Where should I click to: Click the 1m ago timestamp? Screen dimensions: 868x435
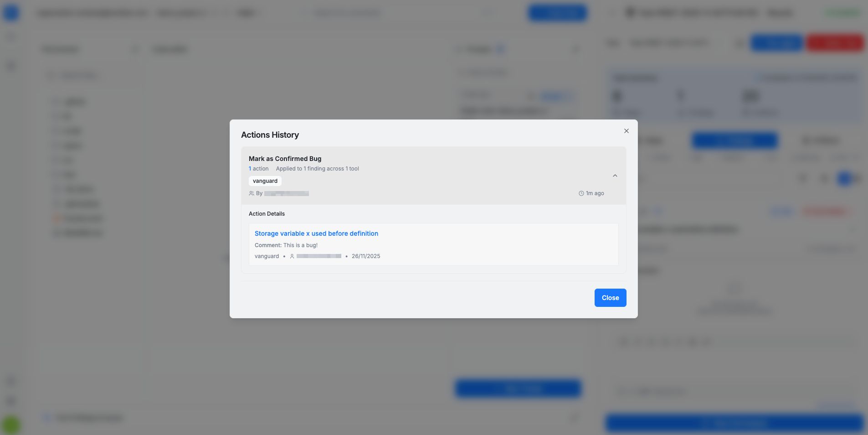pos(595,193)
